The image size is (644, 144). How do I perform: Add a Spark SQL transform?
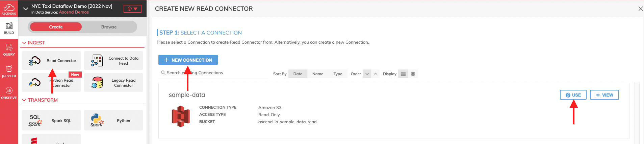pyautogui.click(x=51, y=120)
